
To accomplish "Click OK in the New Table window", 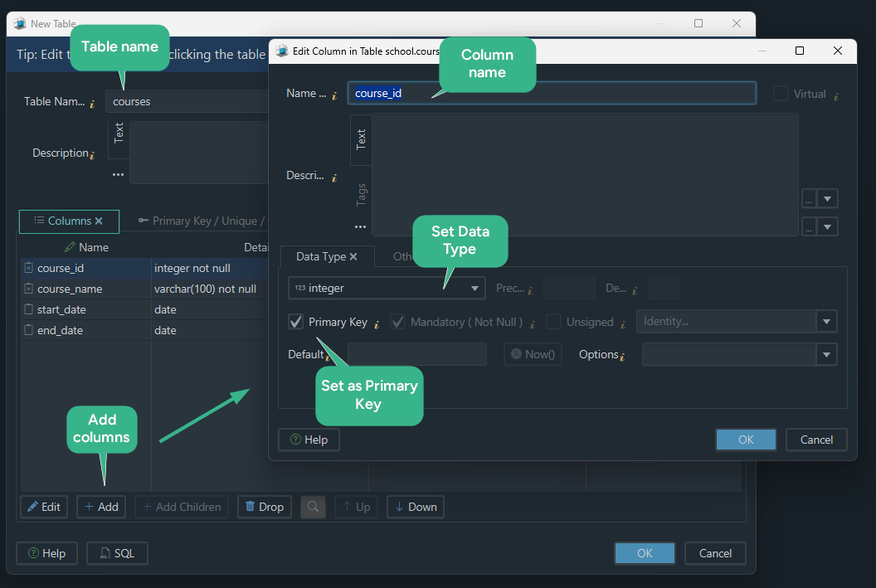I will coord(645,553).
